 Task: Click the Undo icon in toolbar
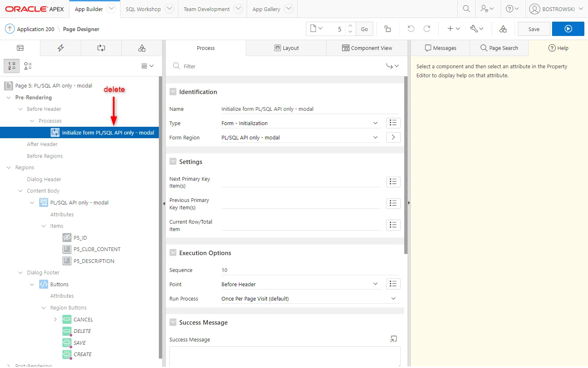[411, 29]
